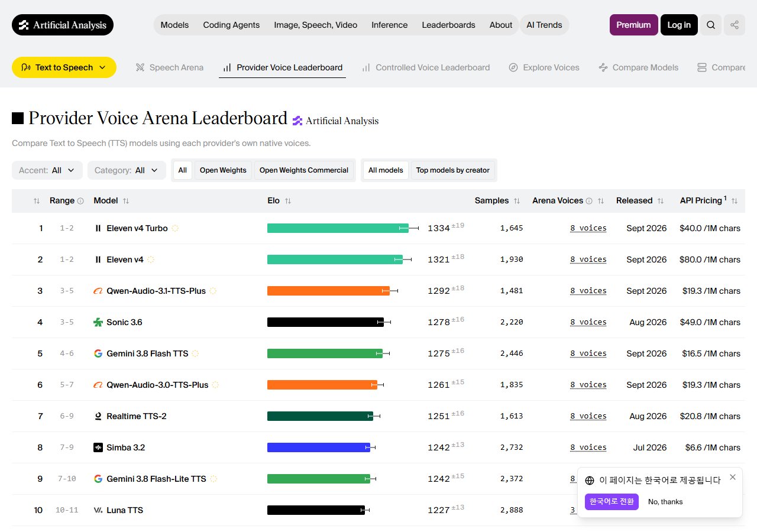Open the AI Trends nav item
This screenshot has height=532, width=757.
point(544,25)
